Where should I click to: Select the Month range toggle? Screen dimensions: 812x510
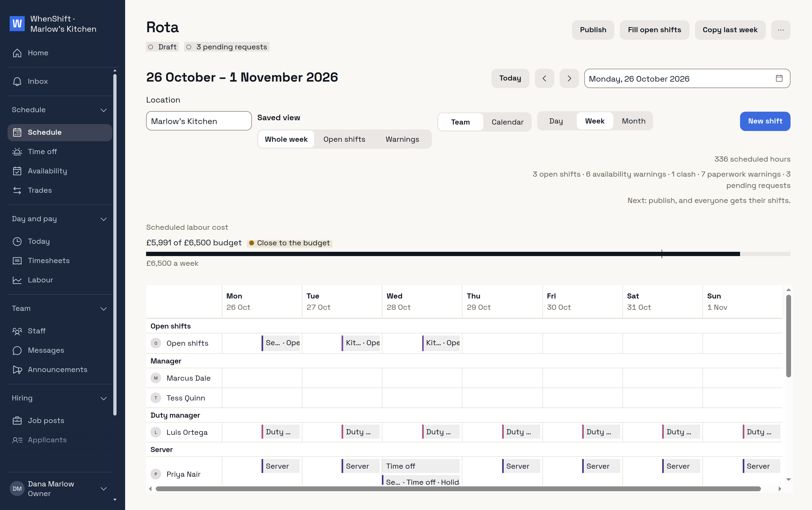[x=633, y=121]
